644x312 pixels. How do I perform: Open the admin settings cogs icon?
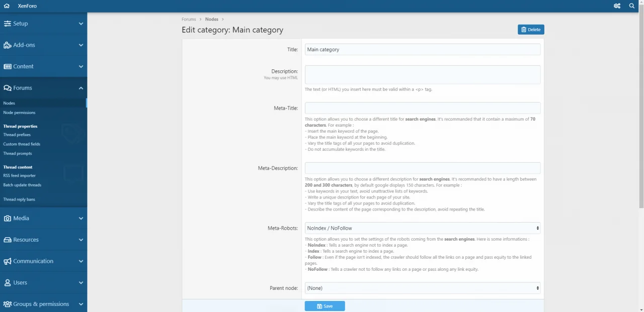[x=617, y=6]
